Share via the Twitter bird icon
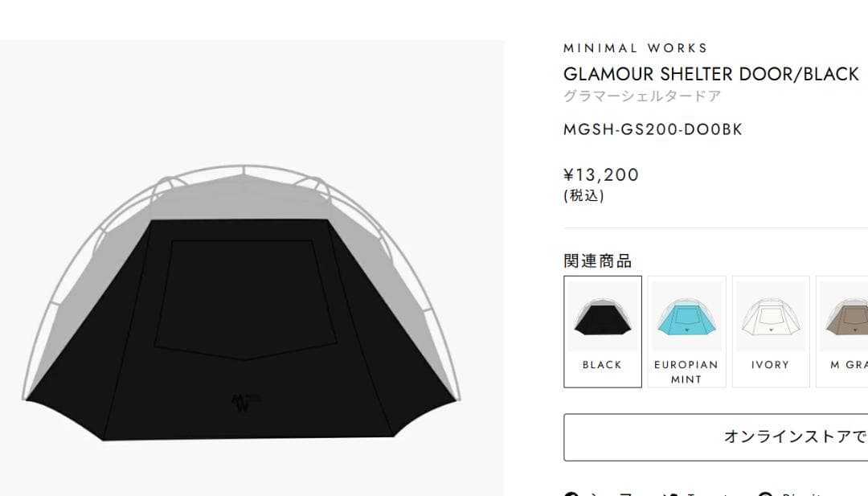Viewport: 868px width, 496px height. (x=671, y=494)
